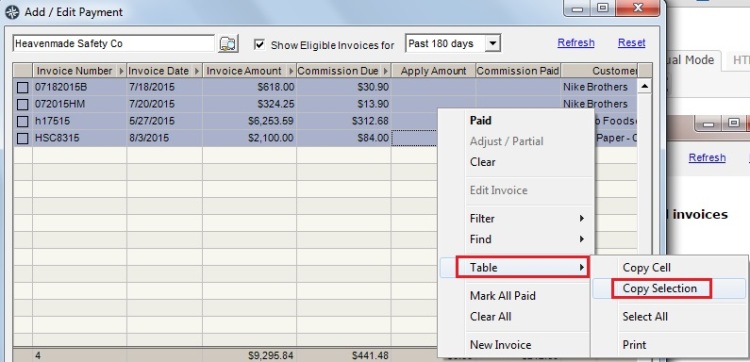Choose Clear in the context menu
This screenshot has width=750, height=362.
516,162
